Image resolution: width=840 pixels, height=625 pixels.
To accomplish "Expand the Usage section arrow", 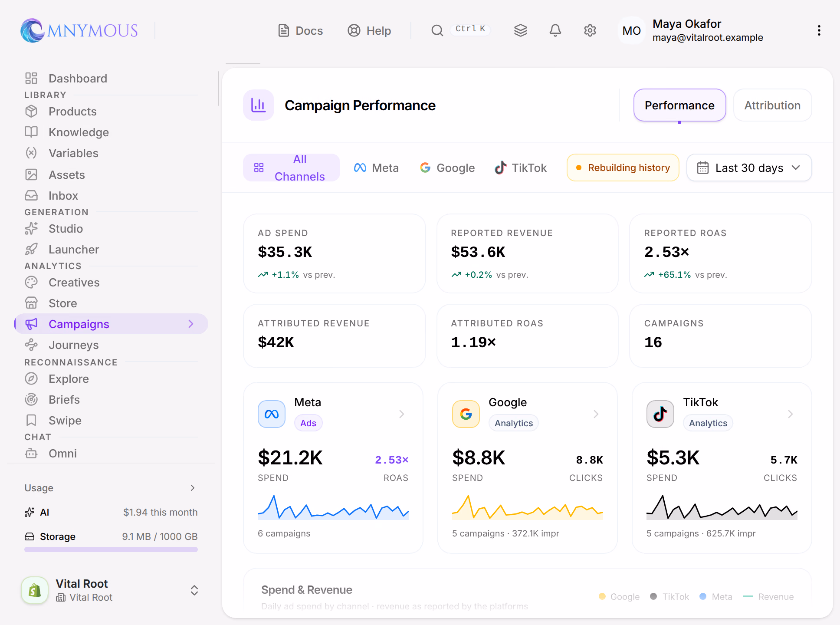I will point(193,488).
